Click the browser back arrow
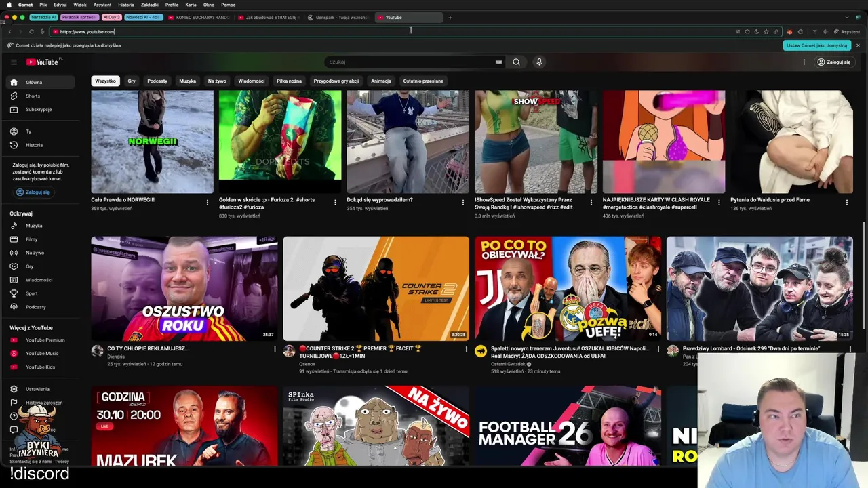 click(9, 31)
